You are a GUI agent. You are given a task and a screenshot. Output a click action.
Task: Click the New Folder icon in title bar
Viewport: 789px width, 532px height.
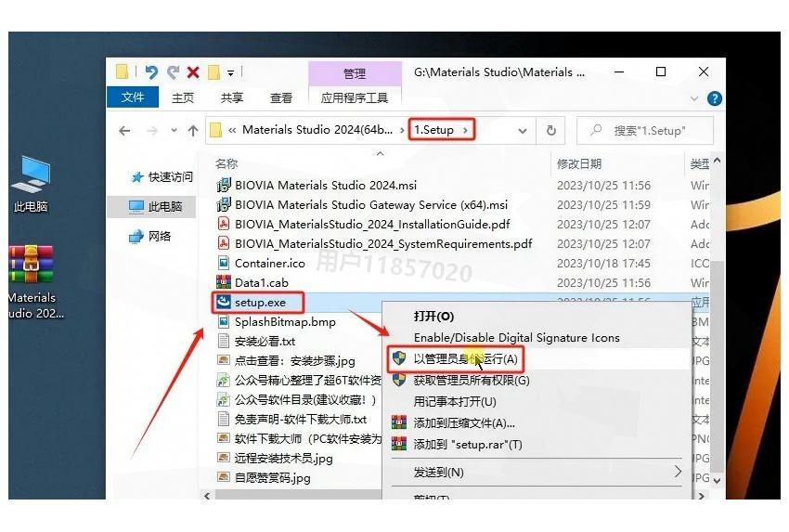click(213, 72)
